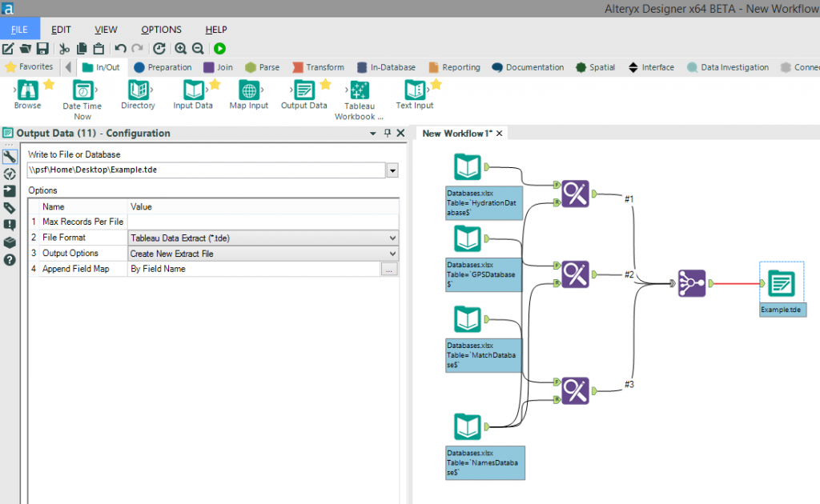Zoom out on the canvas

198,49
